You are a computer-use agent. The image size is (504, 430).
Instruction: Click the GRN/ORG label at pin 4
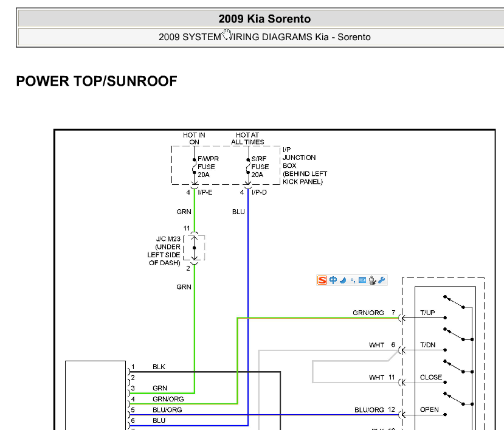pyautogui.click(x=168, y=399)
